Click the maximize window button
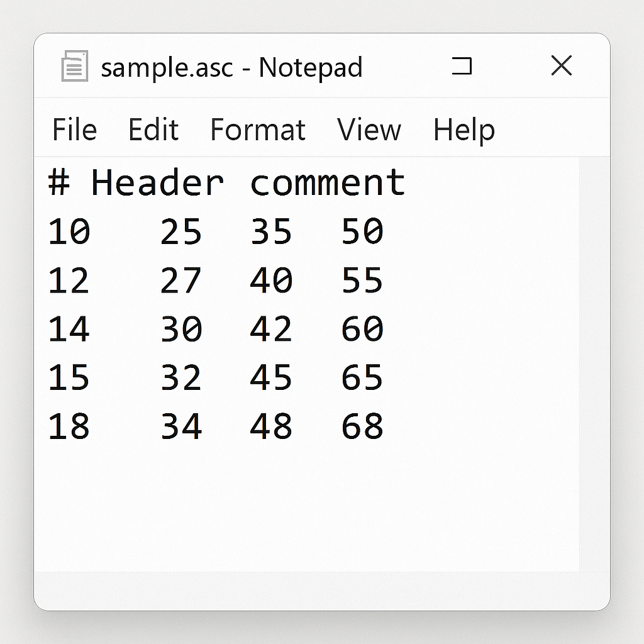Screen dimensions: 644x644 coord(462,65)
